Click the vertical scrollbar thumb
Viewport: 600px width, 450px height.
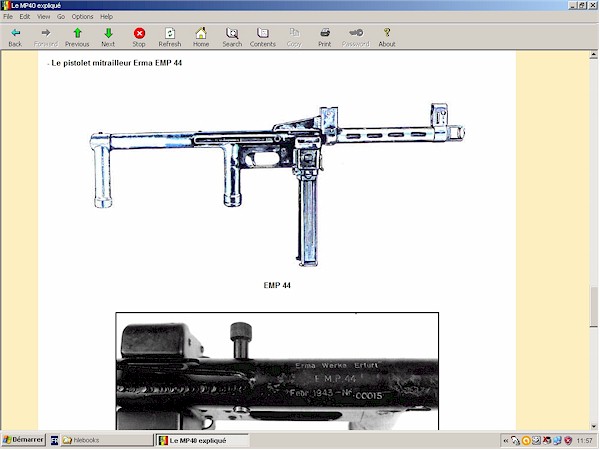coord(593,307)
